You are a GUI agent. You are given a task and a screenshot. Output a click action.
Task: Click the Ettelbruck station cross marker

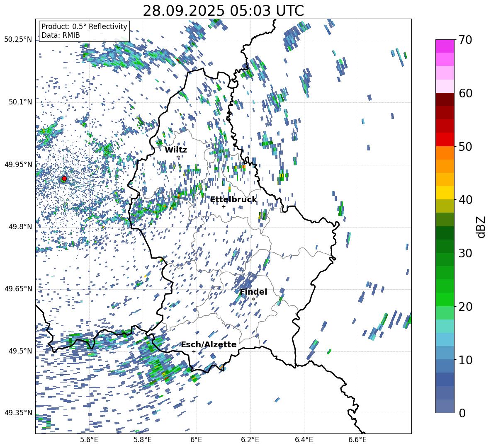(224, 206)
